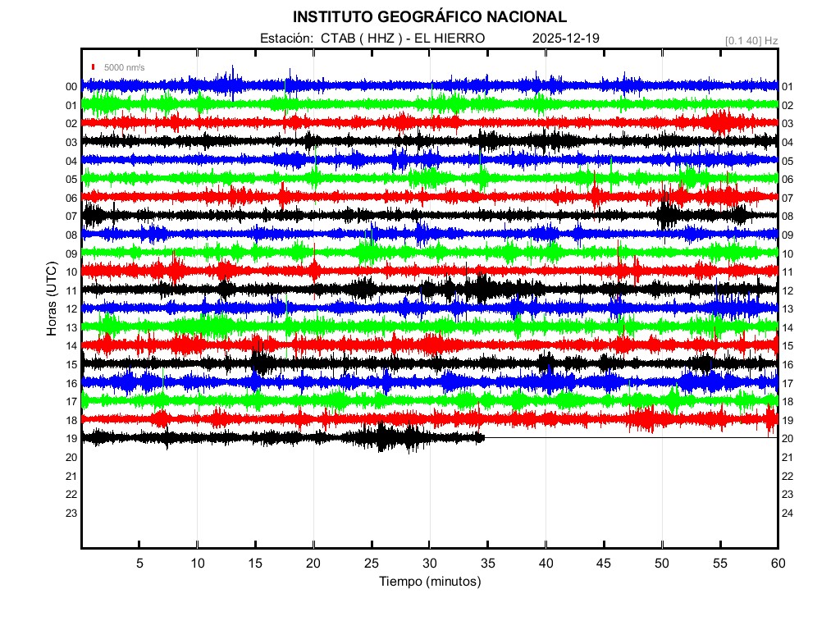Click the 00 hour label
Screen dimensions: 840x630
[x=71, y=87]
